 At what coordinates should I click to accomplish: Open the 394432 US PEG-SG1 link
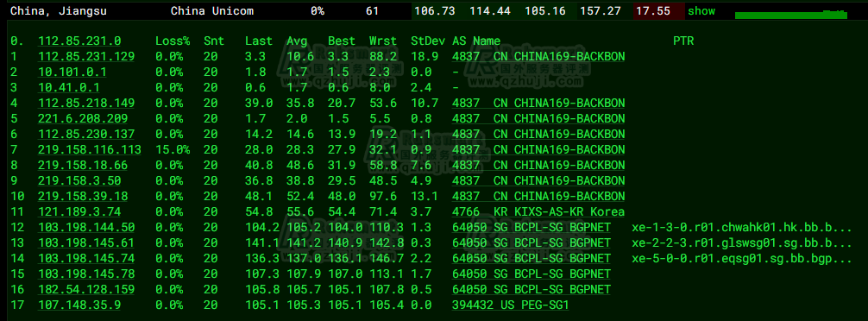[x=511, y=305]
